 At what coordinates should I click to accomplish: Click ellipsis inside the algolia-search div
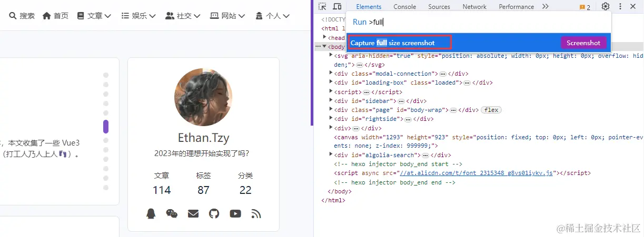click(425, 156)
